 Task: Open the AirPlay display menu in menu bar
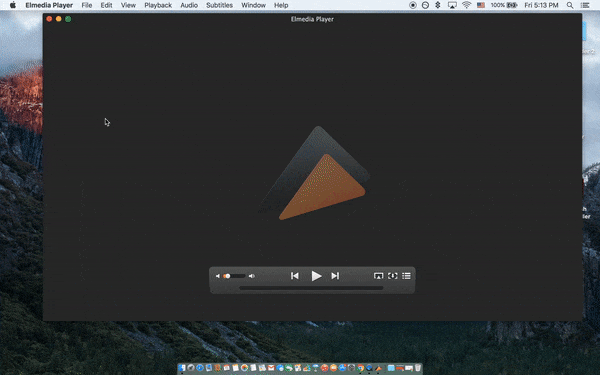click(452, 5)
